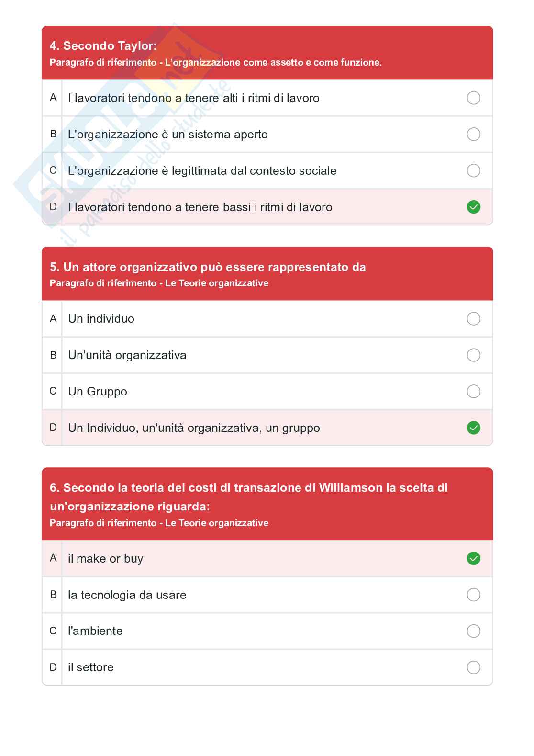534x756 pixels.
Task: Select radio button for 'Un Gruppo'
Action: [473, 391]
